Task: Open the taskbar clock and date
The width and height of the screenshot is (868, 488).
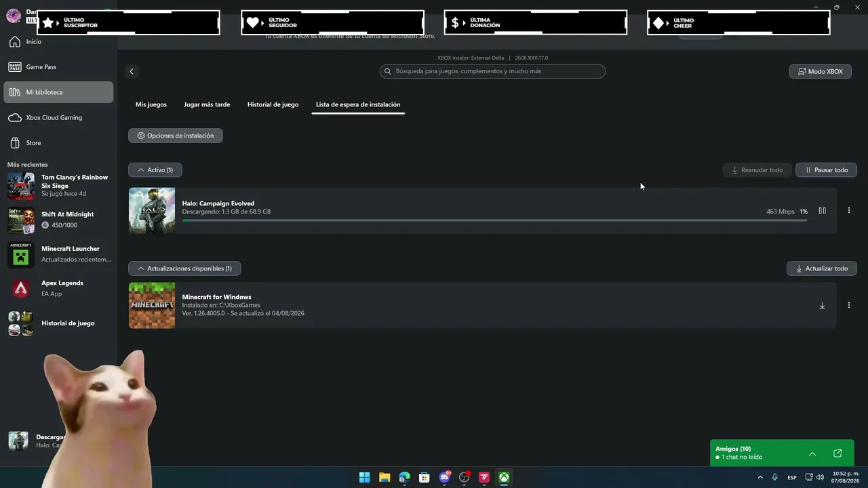Action: point(846,477)
